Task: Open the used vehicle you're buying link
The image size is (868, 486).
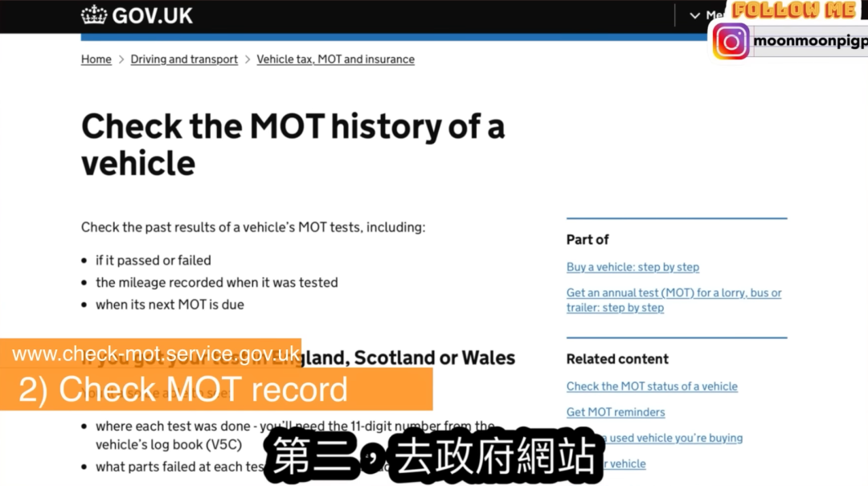Action: [x=675, y=438]
